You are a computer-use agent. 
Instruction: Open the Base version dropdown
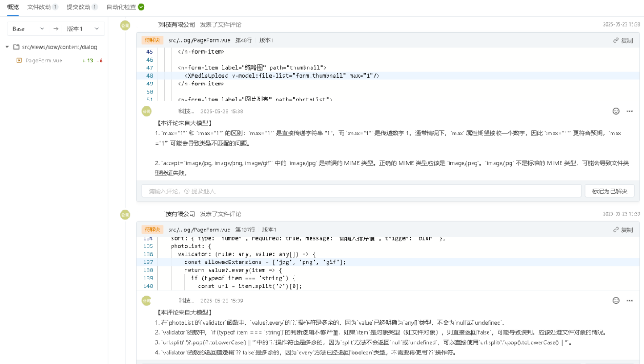pyautogui.click(x=28, y=28)
